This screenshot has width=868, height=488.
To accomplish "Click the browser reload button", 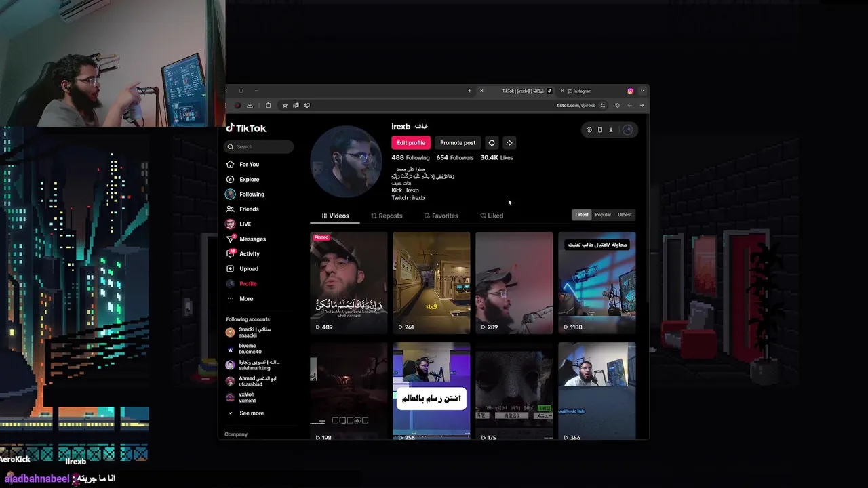I will click(617, 105).
